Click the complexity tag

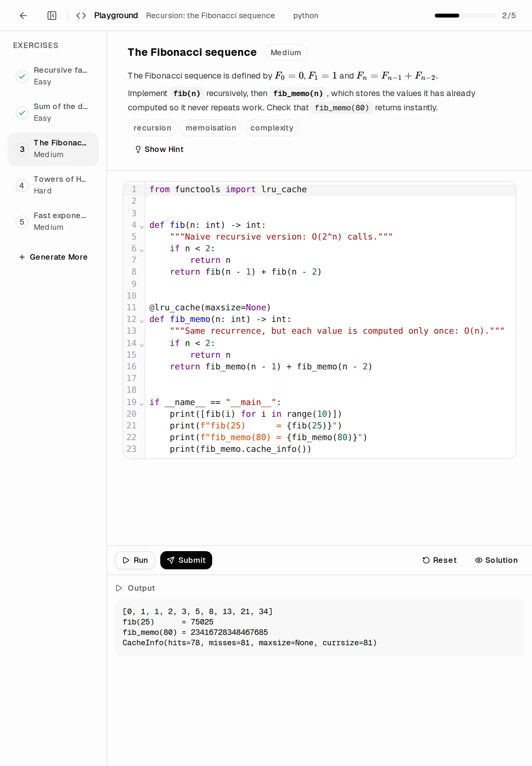272,128
